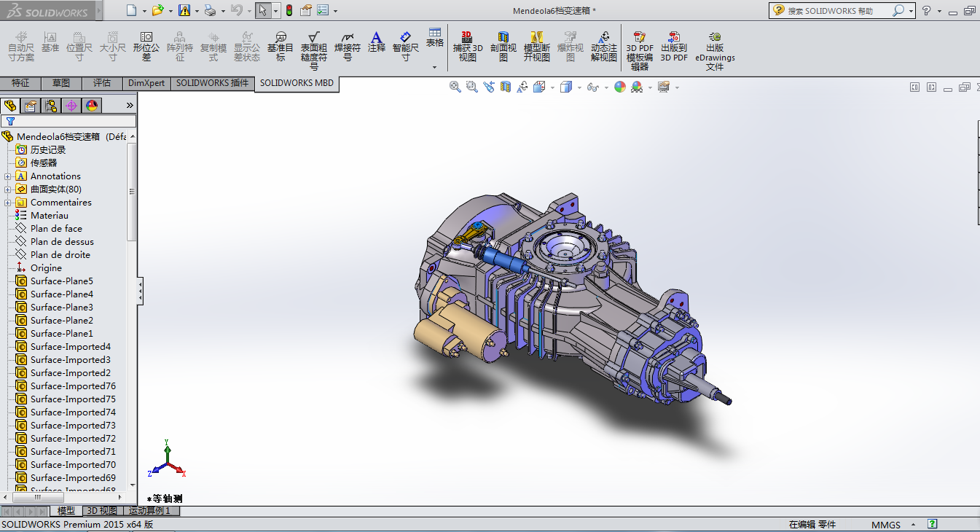The height and width of the screenshot is (532, 980).
Task: Expand the Annotations tree node
Action: click(7, 176)
